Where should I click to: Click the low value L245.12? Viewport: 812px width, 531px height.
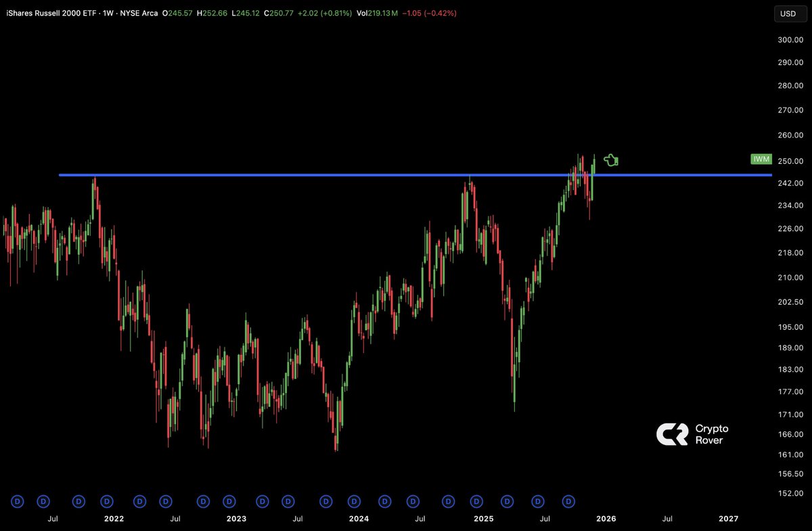[244, 14]
